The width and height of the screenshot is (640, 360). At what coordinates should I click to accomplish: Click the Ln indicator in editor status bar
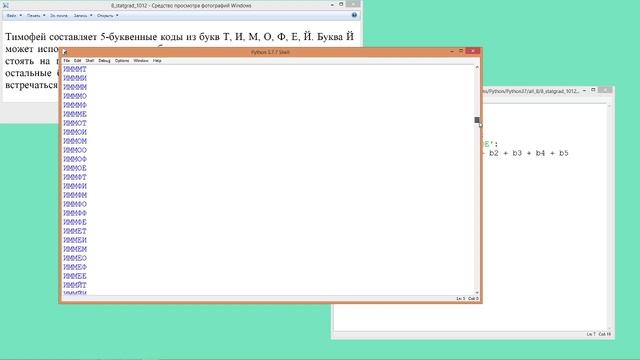[591, 334]
